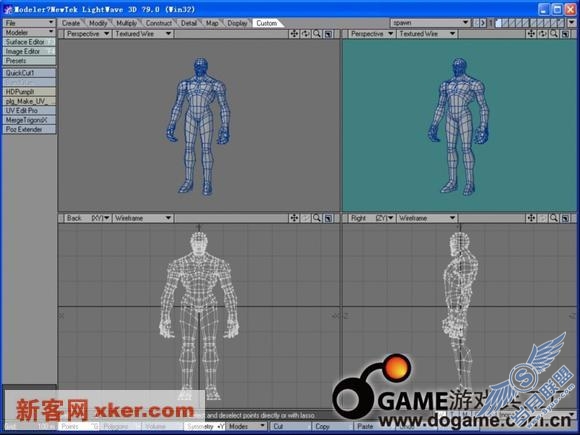Click zoom magnifier in gray Perspective viewport
The width and height of the screenshot is (580, 435).
coord(317,34)
